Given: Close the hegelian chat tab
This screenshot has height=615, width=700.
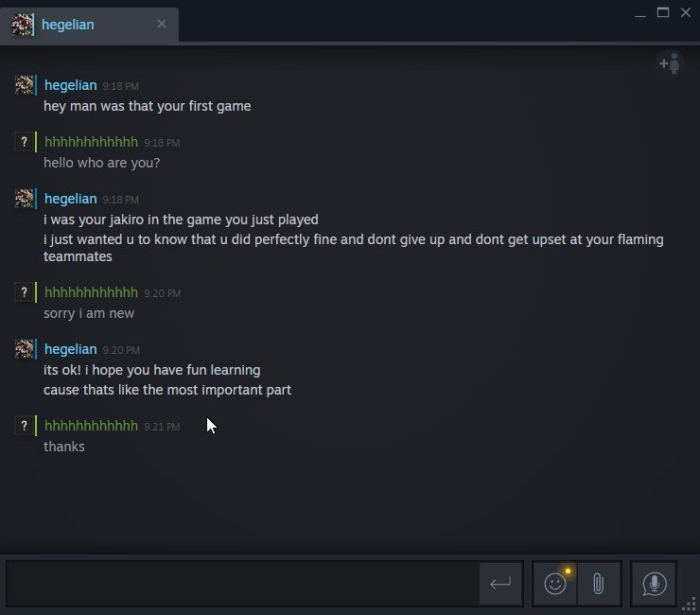Looking at the screenshot, I should click(162, 24).
